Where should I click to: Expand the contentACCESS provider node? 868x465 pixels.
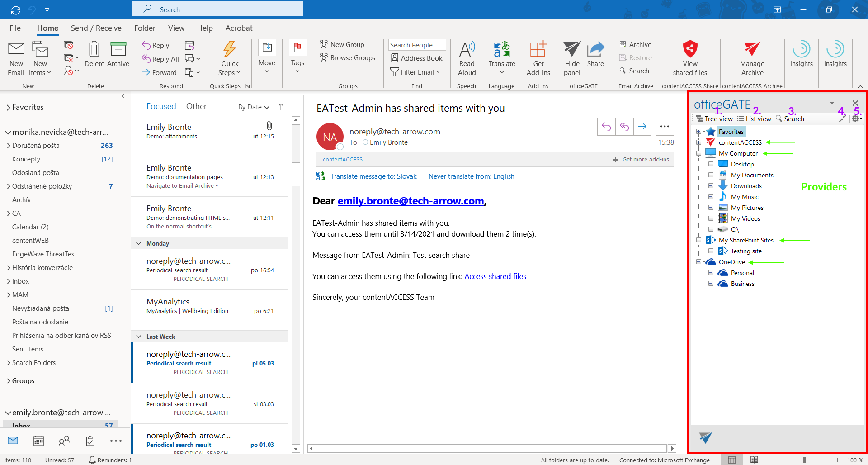[699, 142]
